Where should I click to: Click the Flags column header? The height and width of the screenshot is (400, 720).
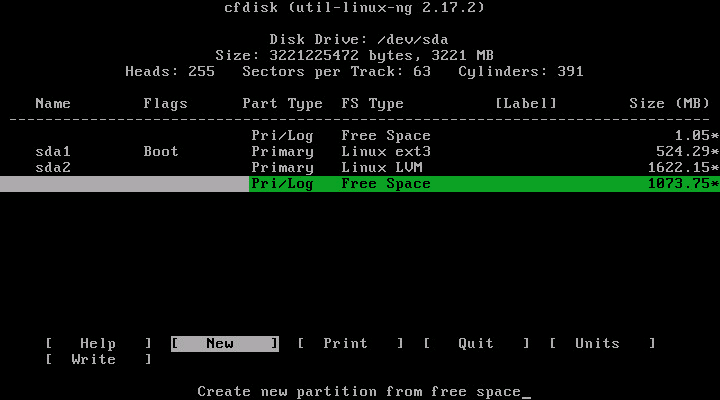click(x=165, y=103)
